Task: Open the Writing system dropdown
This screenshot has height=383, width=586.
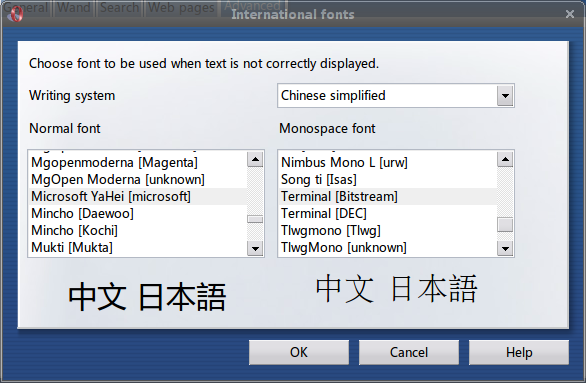Action: point(396,96)
